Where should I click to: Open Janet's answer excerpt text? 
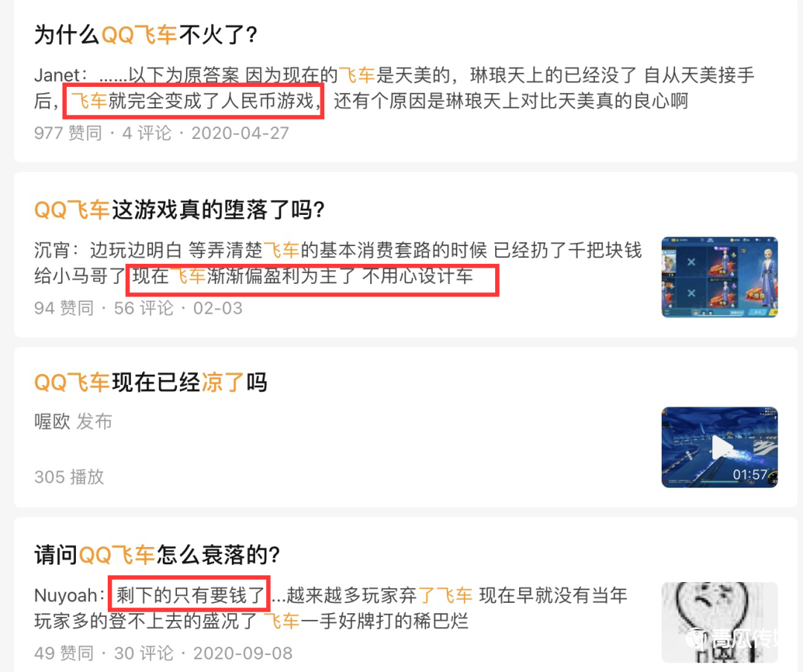[394, 88]
